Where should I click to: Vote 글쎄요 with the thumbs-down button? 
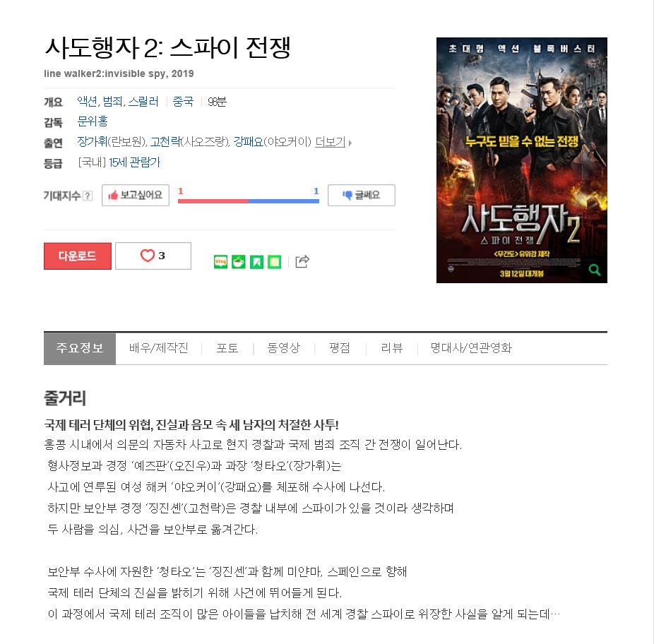pos(361,195)
